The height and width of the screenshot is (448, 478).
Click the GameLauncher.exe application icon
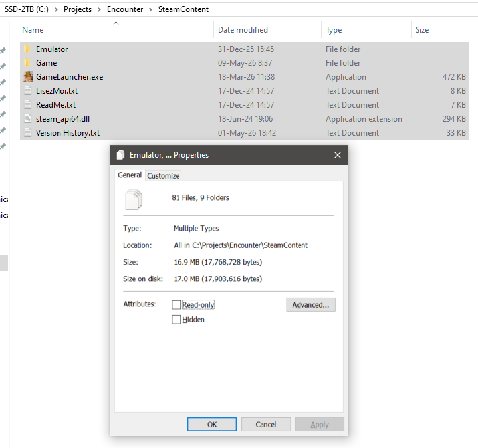(x=28, y=77)
